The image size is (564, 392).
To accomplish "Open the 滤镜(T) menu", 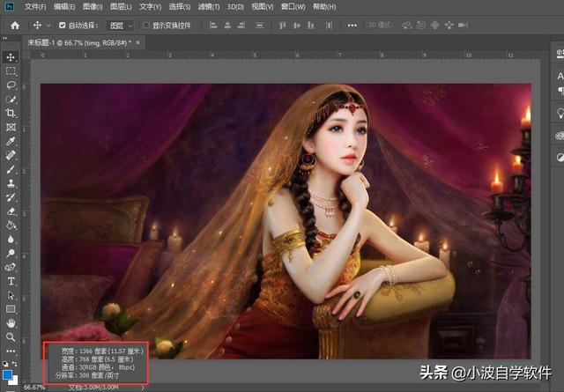I will click(209, 7).
